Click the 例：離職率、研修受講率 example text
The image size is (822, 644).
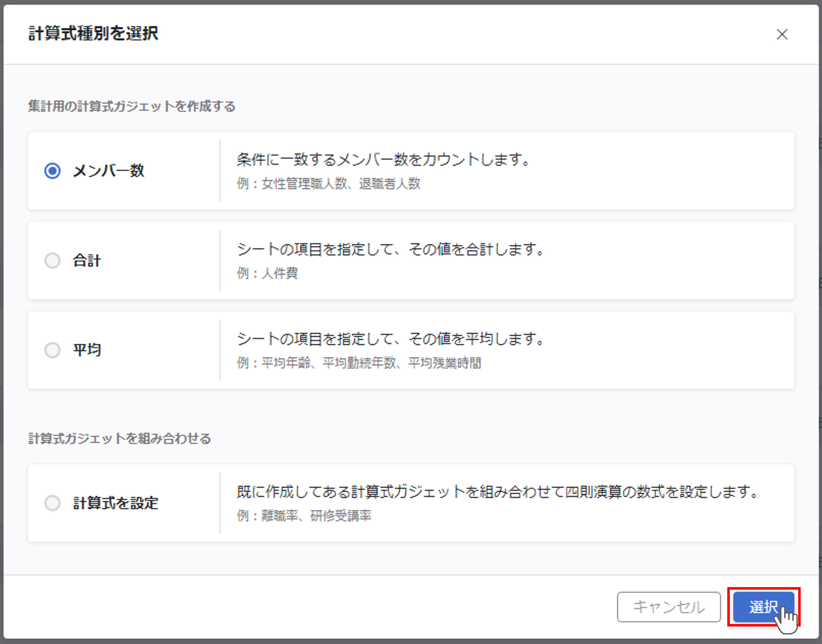coord(304,516)
